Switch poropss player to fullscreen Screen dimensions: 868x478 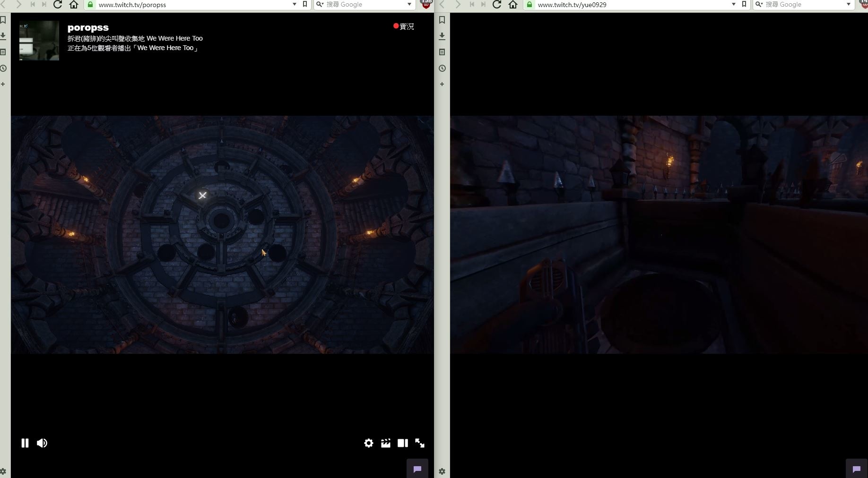420,443
